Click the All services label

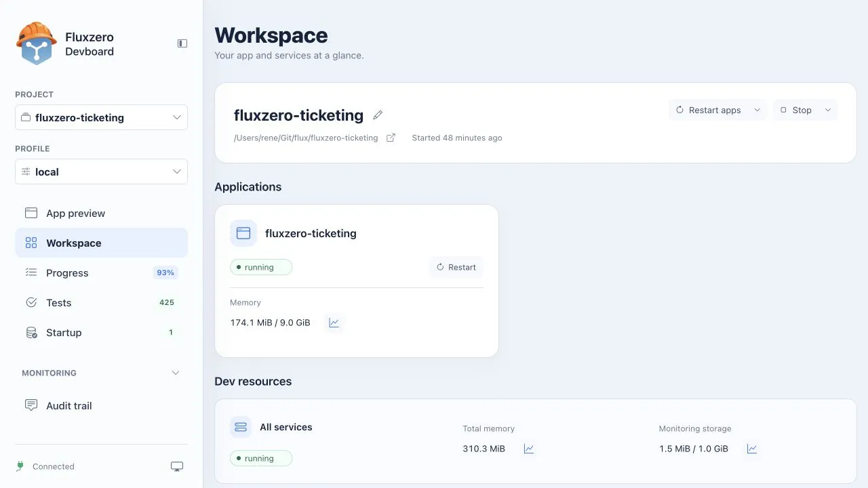pos(286,427)
